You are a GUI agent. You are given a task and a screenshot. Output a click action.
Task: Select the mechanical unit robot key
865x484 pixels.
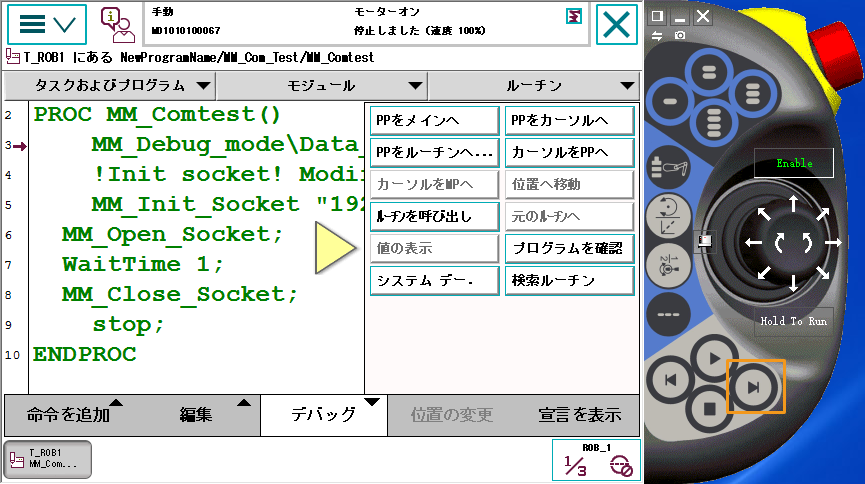pyautogui.click(x=668, y=167)
